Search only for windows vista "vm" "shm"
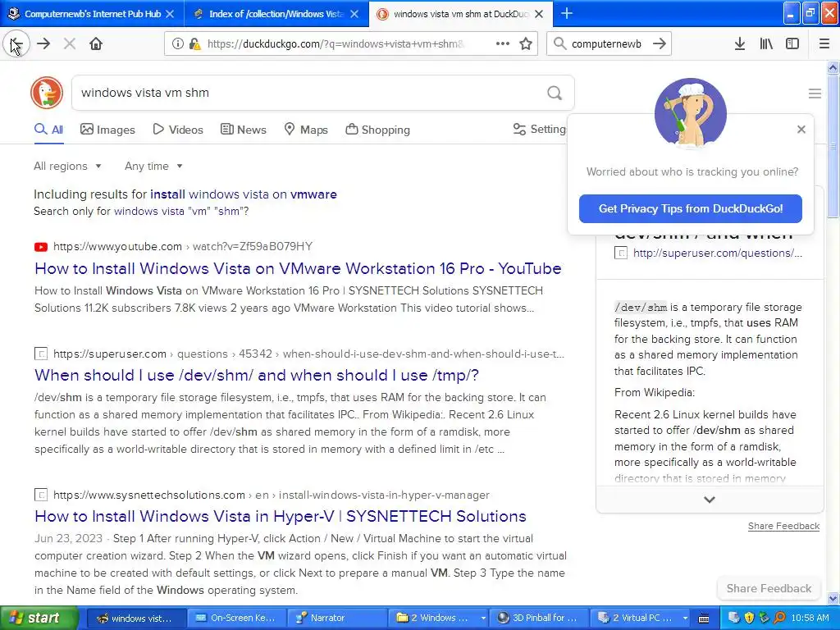Screen dimensions: 840x630 tap(181, 211)
